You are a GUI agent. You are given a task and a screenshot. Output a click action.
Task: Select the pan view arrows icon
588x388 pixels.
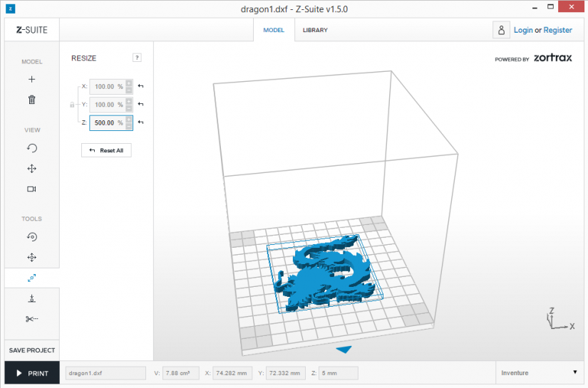(32, 169)
